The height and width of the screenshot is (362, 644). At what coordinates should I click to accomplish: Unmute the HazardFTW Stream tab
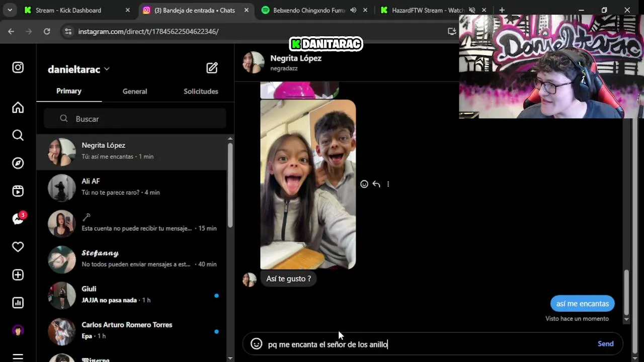click(472, 10)
